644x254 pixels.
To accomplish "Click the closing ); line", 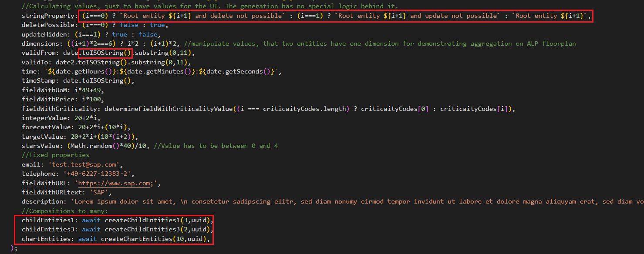I will pyautogui.click(x=14, y=248).
